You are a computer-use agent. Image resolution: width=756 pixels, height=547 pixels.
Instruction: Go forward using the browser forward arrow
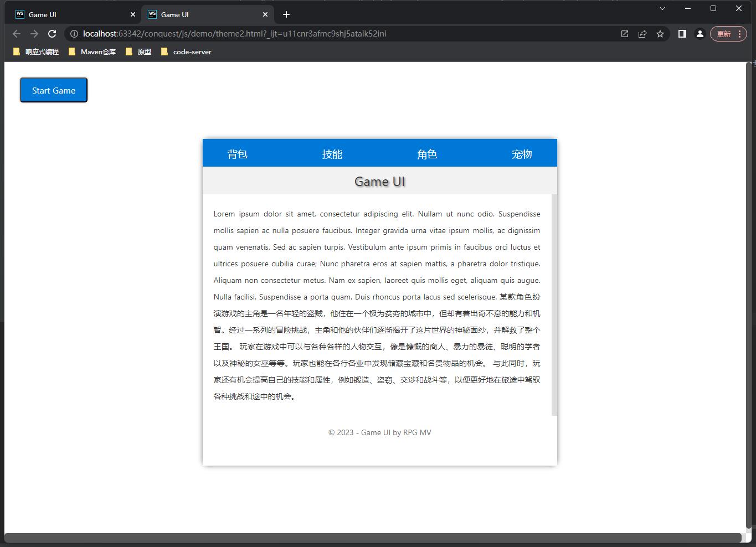click(34, 34)
